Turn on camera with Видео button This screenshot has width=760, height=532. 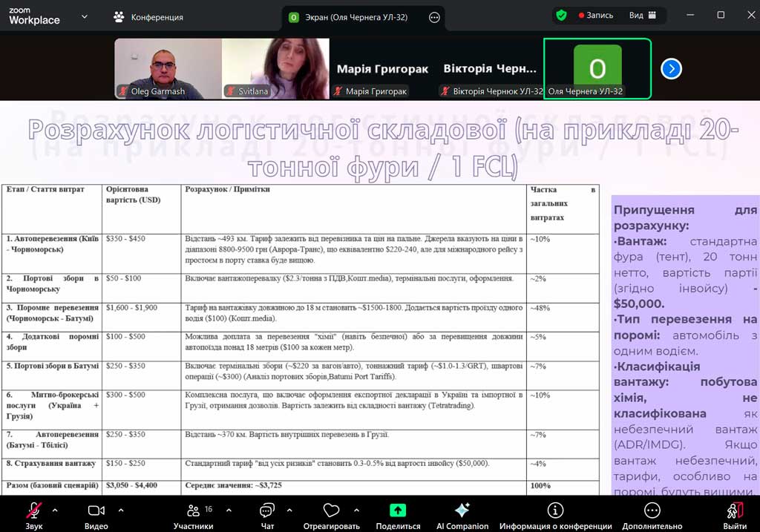(x=96, y=512)
